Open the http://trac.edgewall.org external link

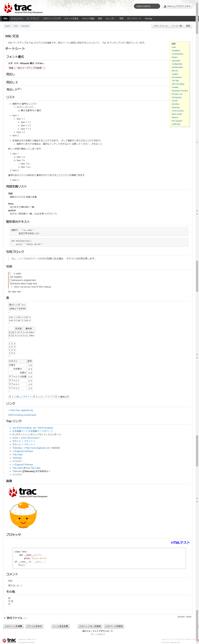pos(22,410)
